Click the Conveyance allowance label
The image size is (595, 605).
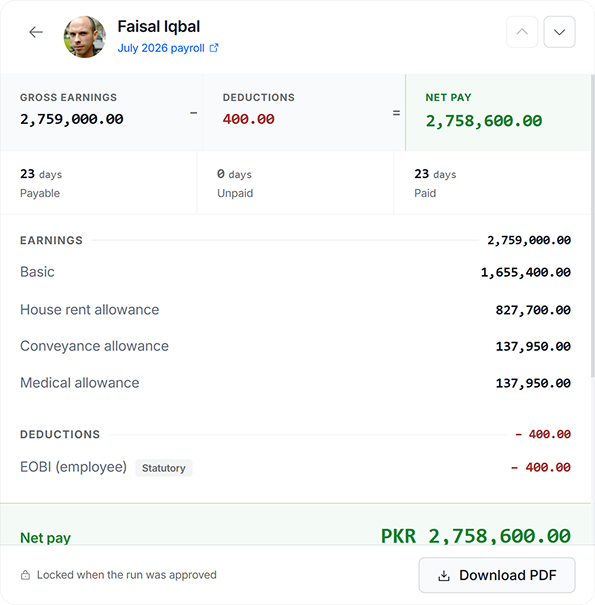pyautogui.click(x=95, y=346)
